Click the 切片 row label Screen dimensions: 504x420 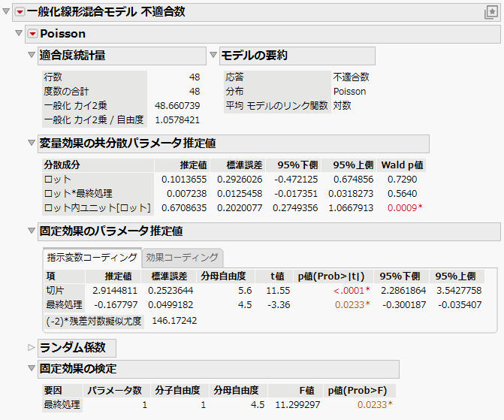coord(56,291)
